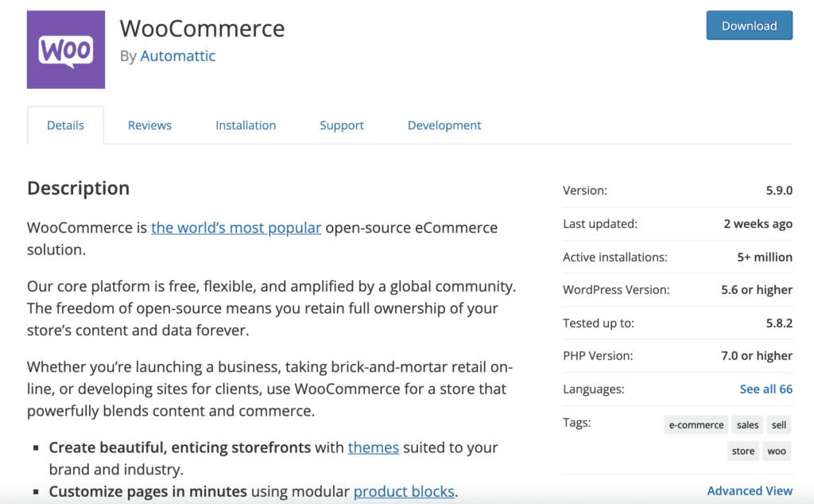The height and width of the screenshot is (504, 814).
Task: Click the Description heading
Action: (x=79, y=188)
